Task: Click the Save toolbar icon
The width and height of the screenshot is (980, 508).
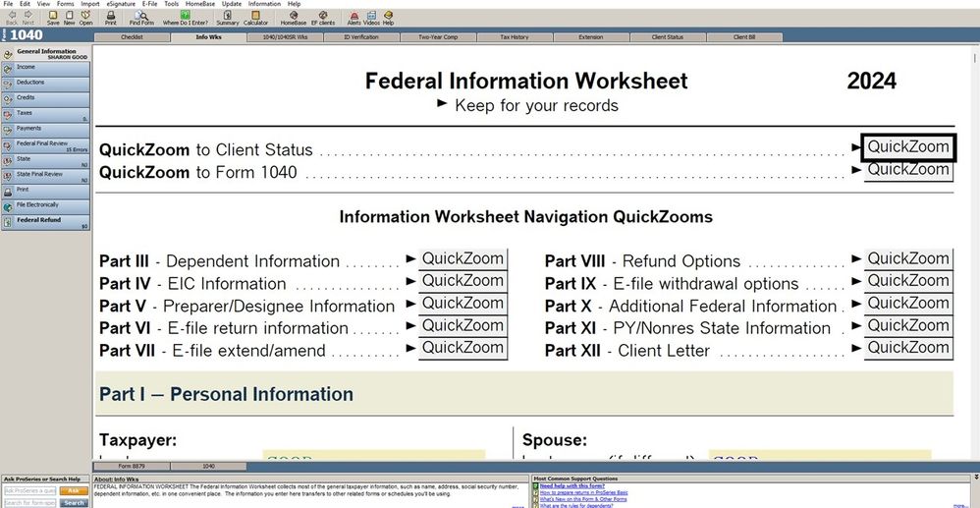Action: [52, 18]
